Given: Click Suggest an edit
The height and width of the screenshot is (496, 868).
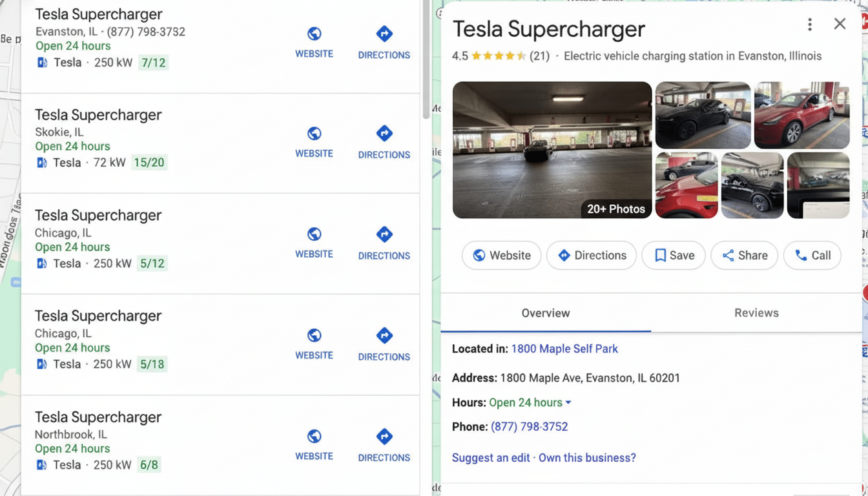Looking at the screenshot, I should (x=491, y=457).
